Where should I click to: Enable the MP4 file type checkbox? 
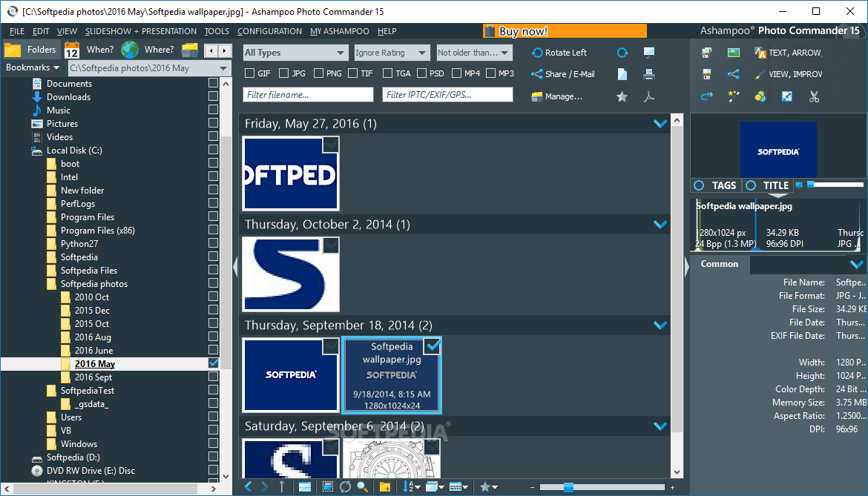click(457, 73)
